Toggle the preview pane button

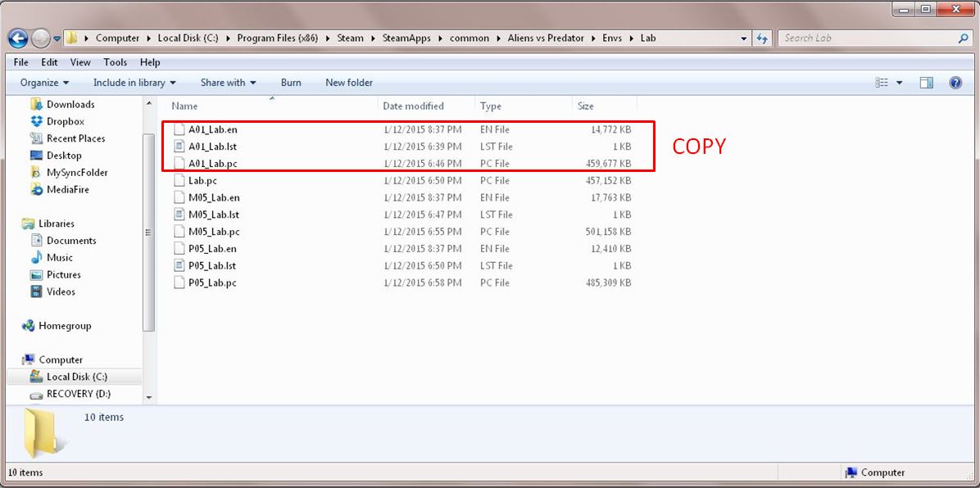tap(926, 83)
